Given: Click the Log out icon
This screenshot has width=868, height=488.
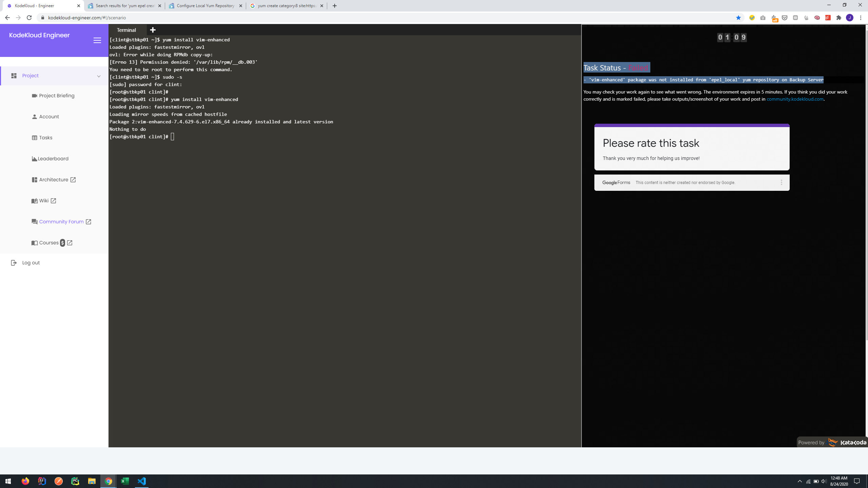Looking at the screenshot, I should coord(14,263).
